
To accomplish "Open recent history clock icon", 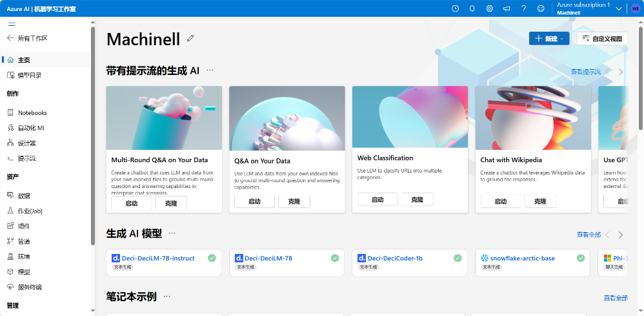I will pyautogui.click(x=455, y=8).
